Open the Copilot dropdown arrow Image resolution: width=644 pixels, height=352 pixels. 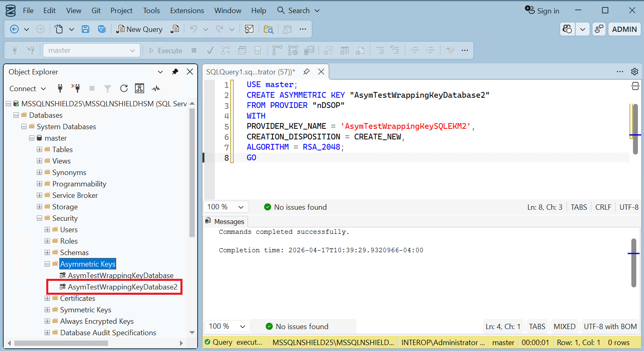(582, 29)
